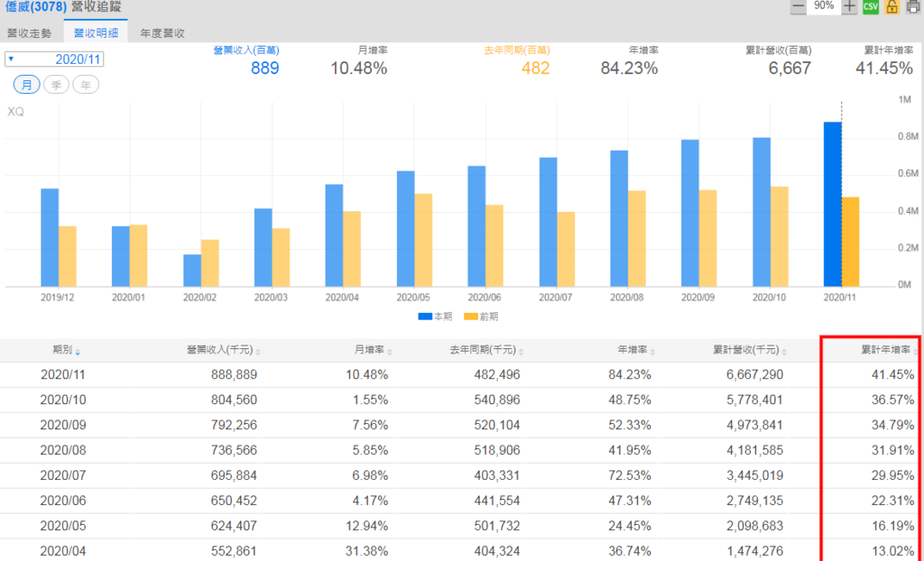Click the printer icon
Viewport: 924px width, 561px height.
tap(913, 6)
